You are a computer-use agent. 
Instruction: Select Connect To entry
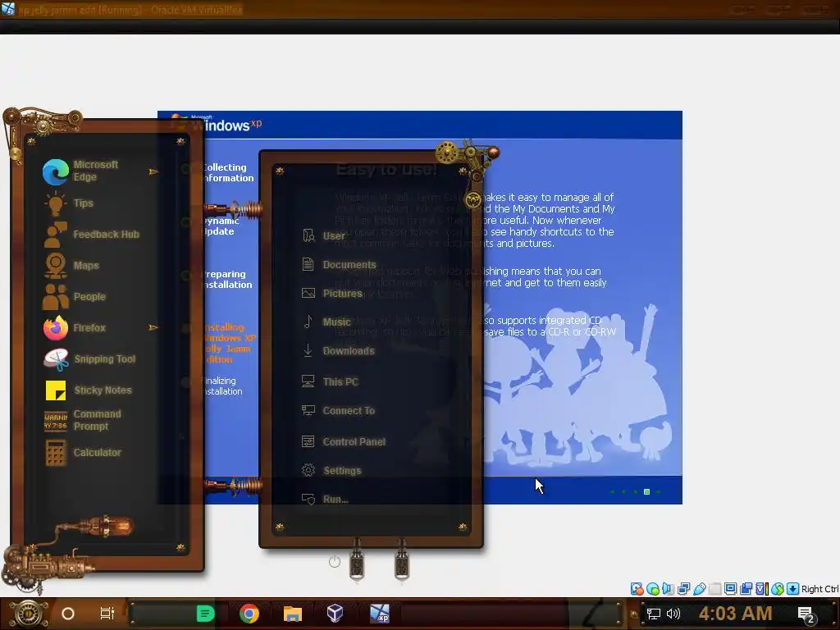click(338, 411)
